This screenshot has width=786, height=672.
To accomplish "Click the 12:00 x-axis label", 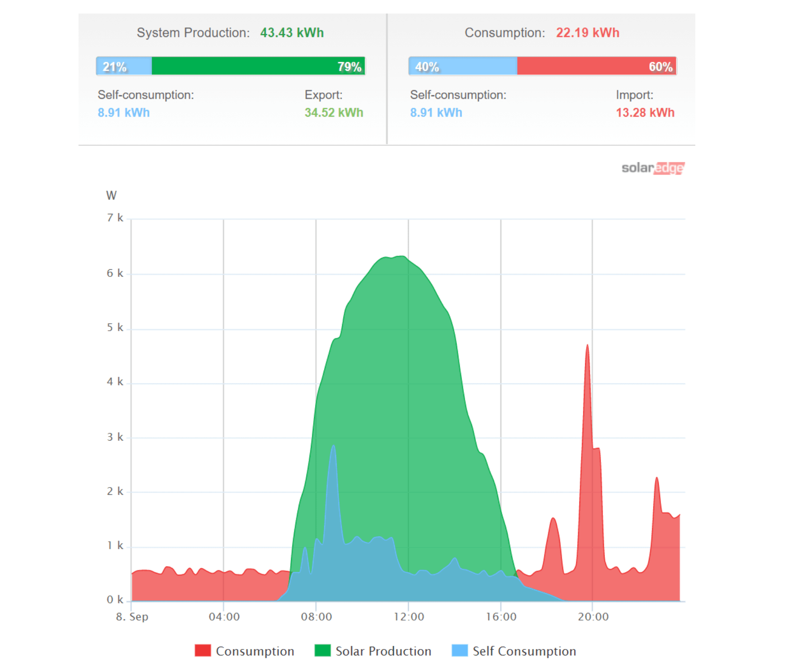I will [x=409, y=617].
